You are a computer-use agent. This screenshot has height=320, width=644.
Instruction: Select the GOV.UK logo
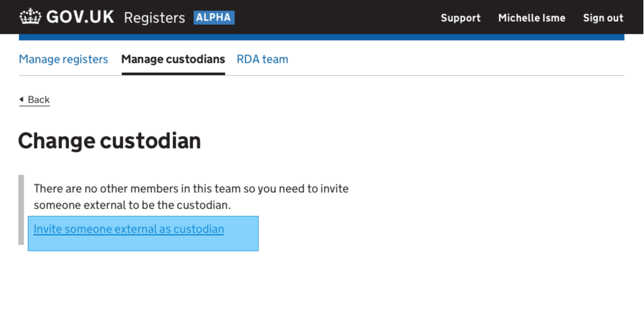pyautogui.click(x=66, y=17)
